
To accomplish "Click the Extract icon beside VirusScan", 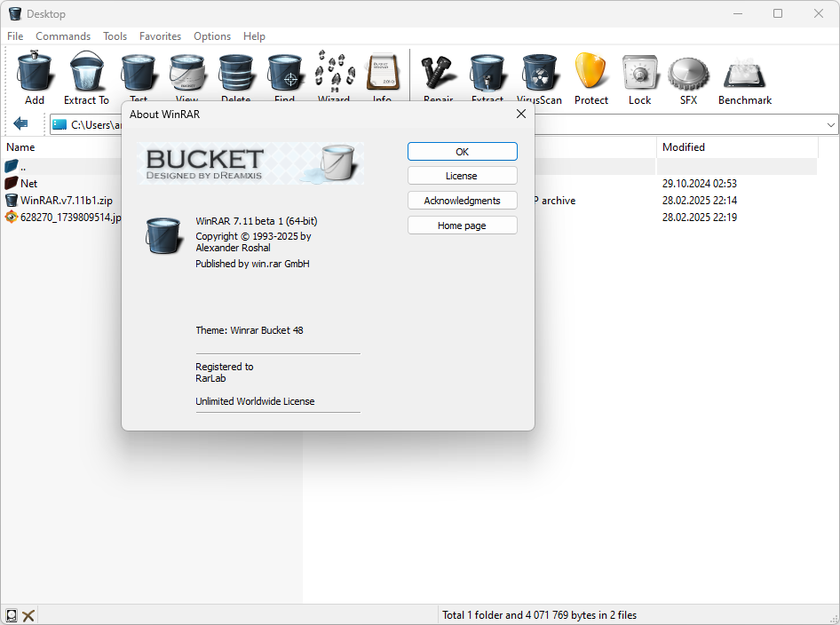I will 487,72.
